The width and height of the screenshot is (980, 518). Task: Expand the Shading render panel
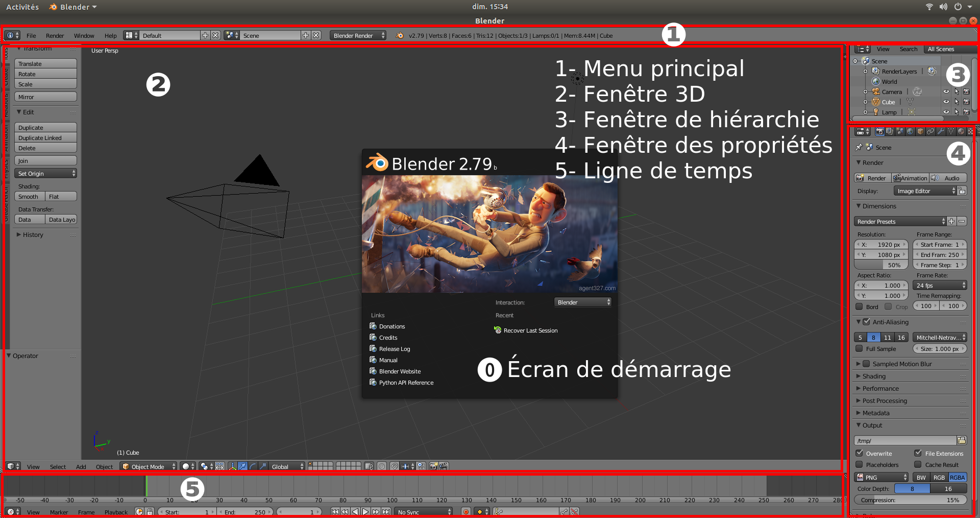[874, 376]
